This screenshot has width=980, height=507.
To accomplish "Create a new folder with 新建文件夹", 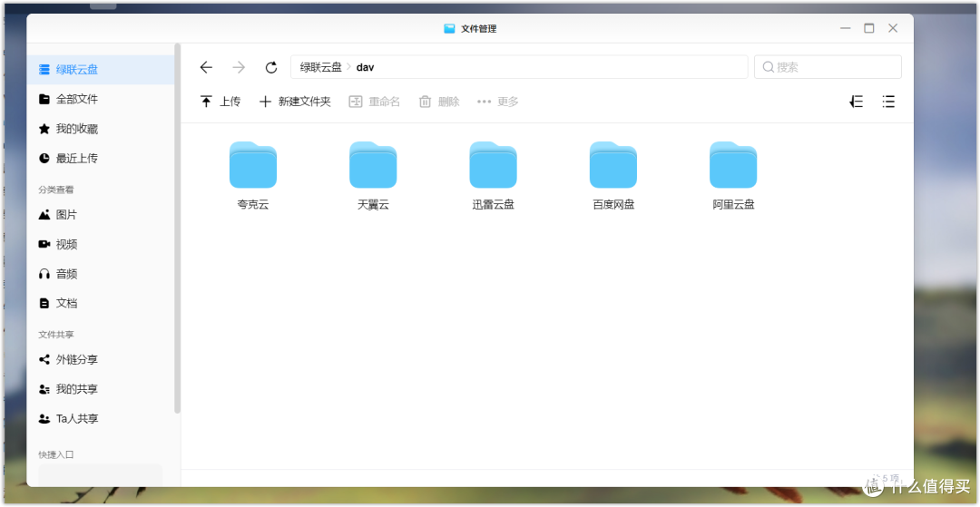I will [295, 102].
